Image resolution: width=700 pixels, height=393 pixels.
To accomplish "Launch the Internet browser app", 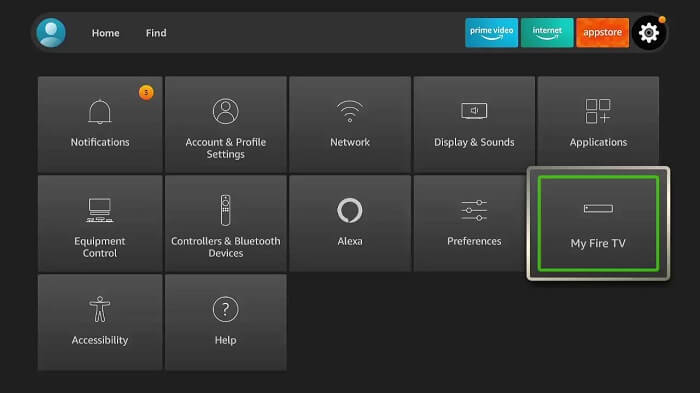I will (547, 33).
